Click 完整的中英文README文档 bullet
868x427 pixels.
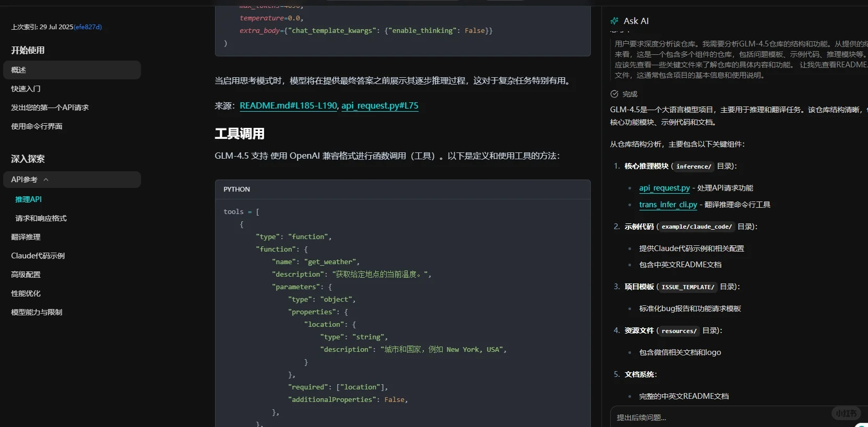684,397
